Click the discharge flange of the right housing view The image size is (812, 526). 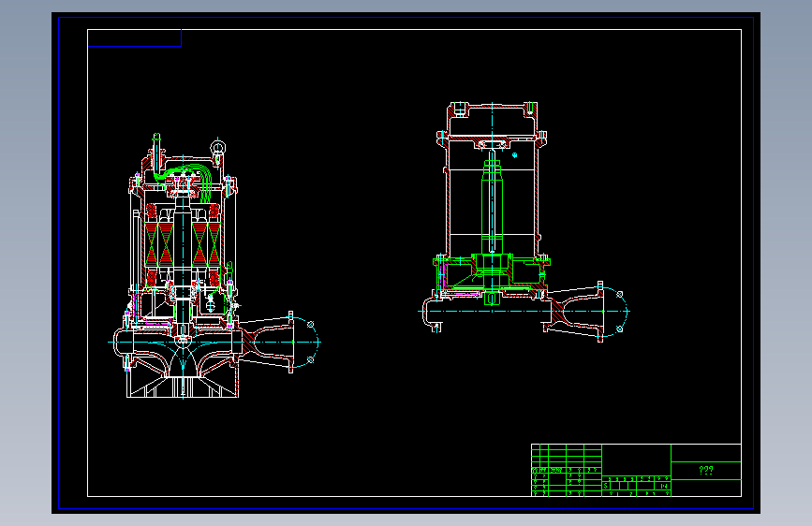click(600, 312)
